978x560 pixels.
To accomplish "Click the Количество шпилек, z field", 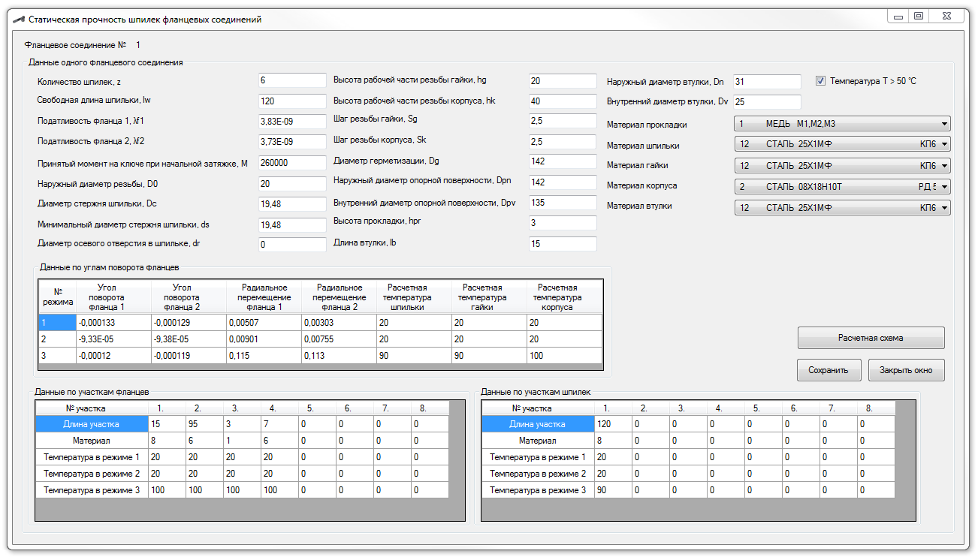I will click(x=292, y=80).
